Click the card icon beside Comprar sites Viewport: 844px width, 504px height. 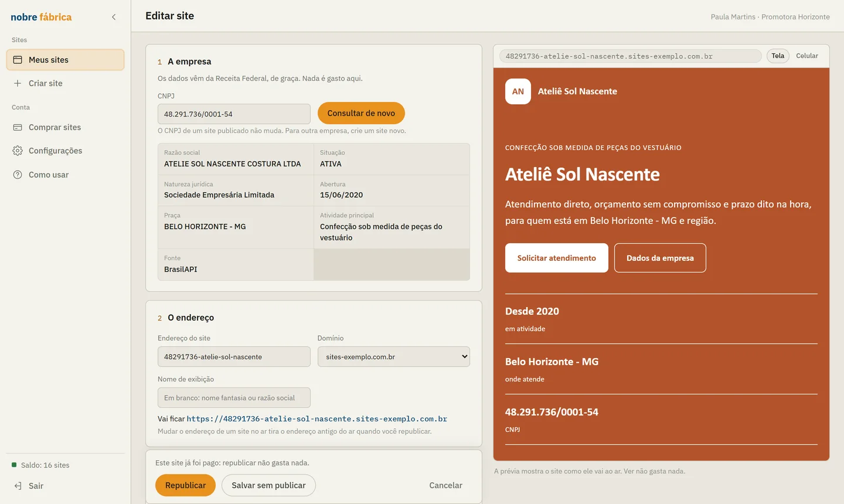coord(18,127)
